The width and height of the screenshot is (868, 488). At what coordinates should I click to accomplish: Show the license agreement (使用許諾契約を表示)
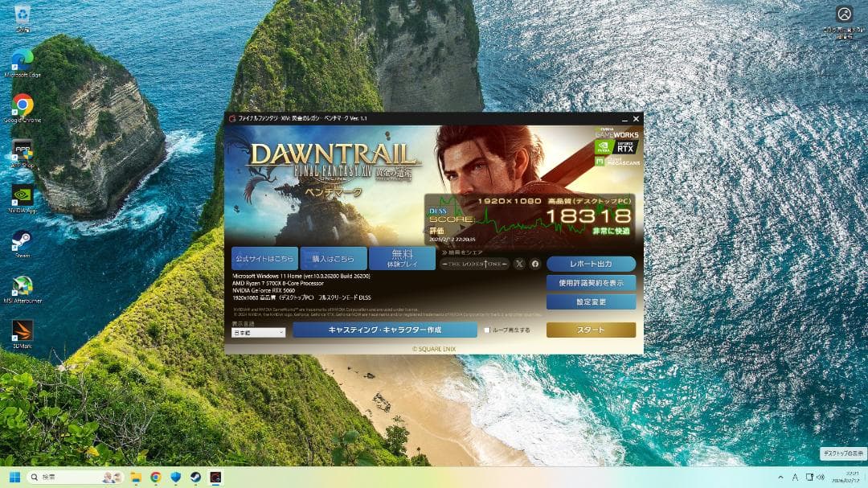point(591,283)
